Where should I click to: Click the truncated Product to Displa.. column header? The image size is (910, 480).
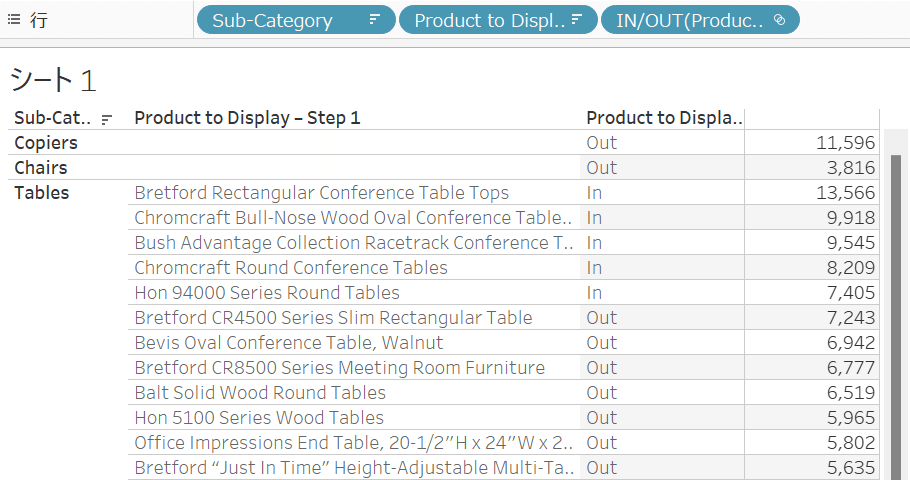coord(664,118)
